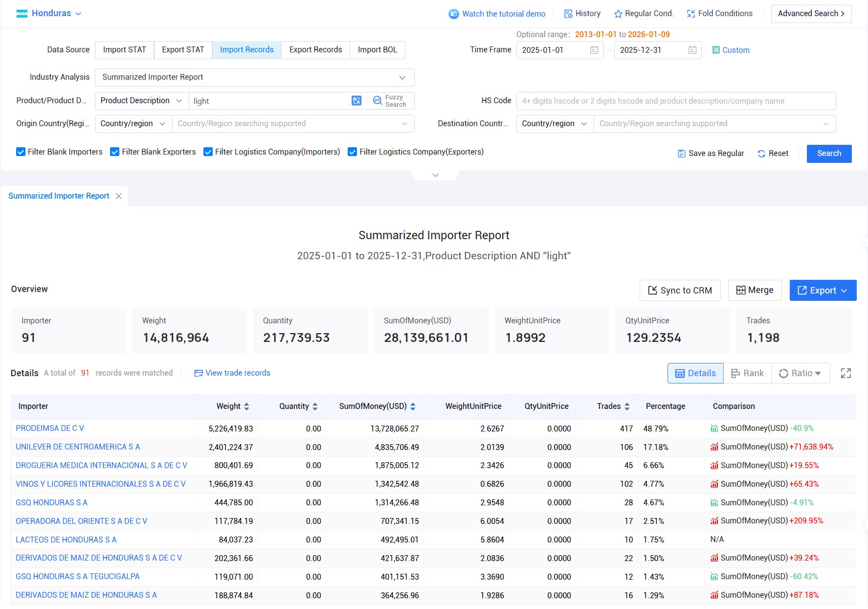Sort the table by Weight column
868x609 pixels.
(246, 406)
